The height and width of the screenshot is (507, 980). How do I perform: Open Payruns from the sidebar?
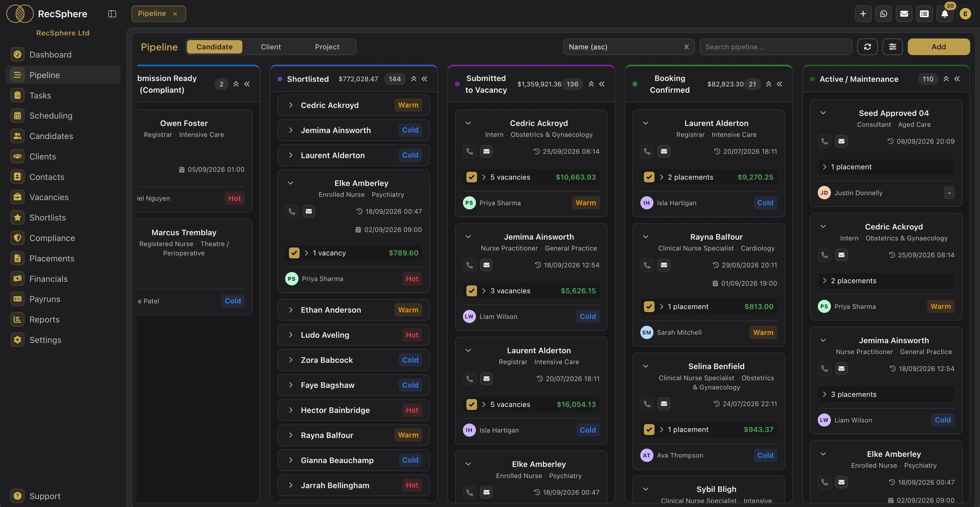63,299
